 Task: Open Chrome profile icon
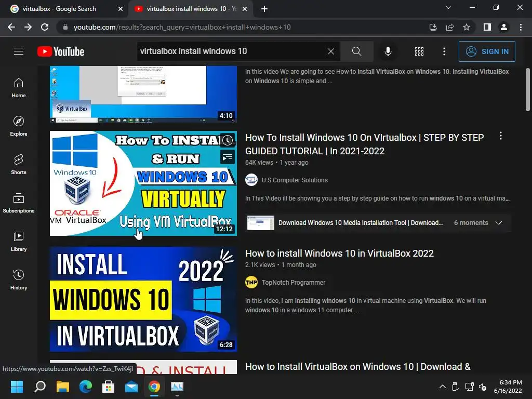(x=504, y=27)
